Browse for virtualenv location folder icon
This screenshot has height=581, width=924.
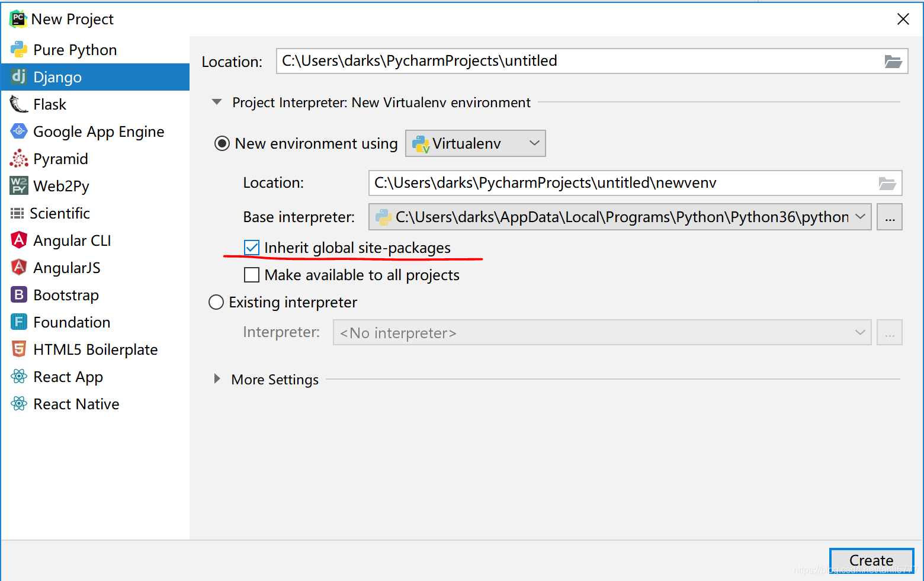pyautogui.click(x=887, y=183)
